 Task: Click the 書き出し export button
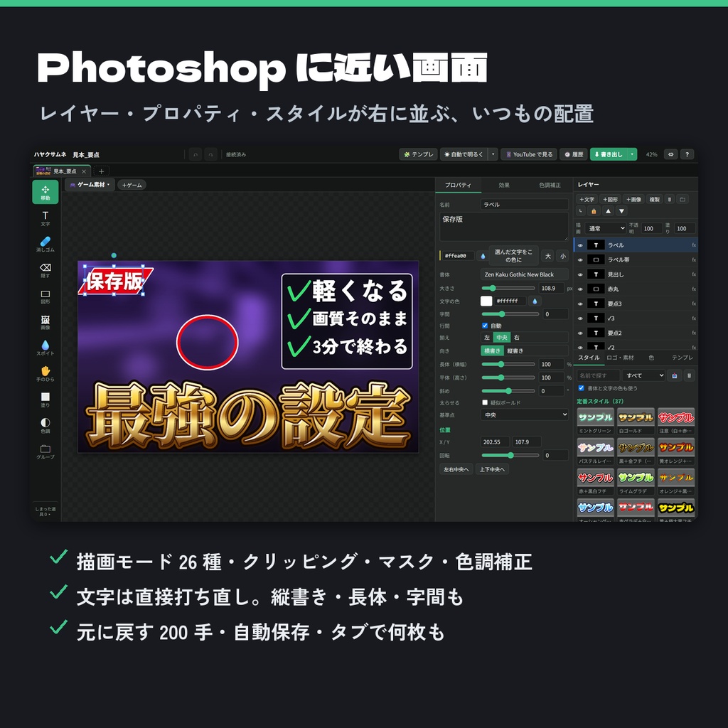(609, 154)
